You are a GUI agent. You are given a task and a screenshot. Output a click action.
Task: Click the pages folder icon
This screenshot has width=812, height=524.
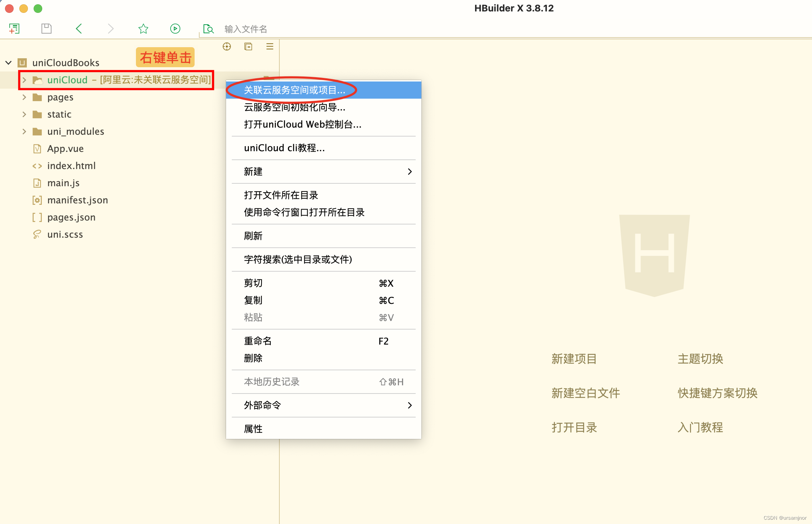pos(37,97)
